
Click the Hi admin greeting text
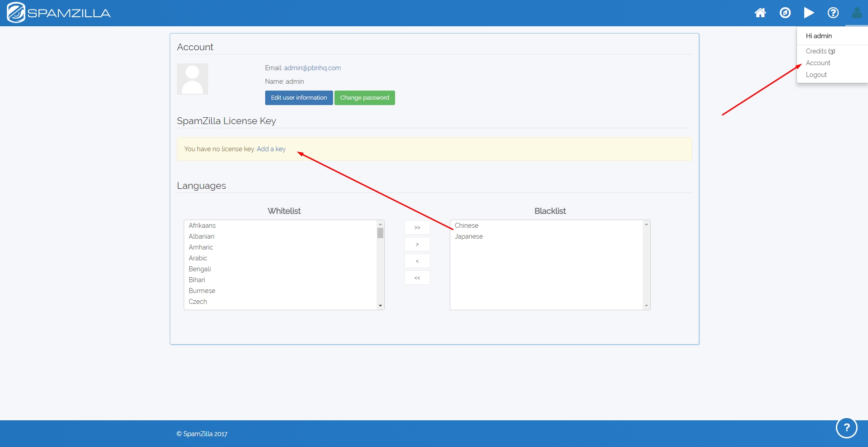coord(819,36)
